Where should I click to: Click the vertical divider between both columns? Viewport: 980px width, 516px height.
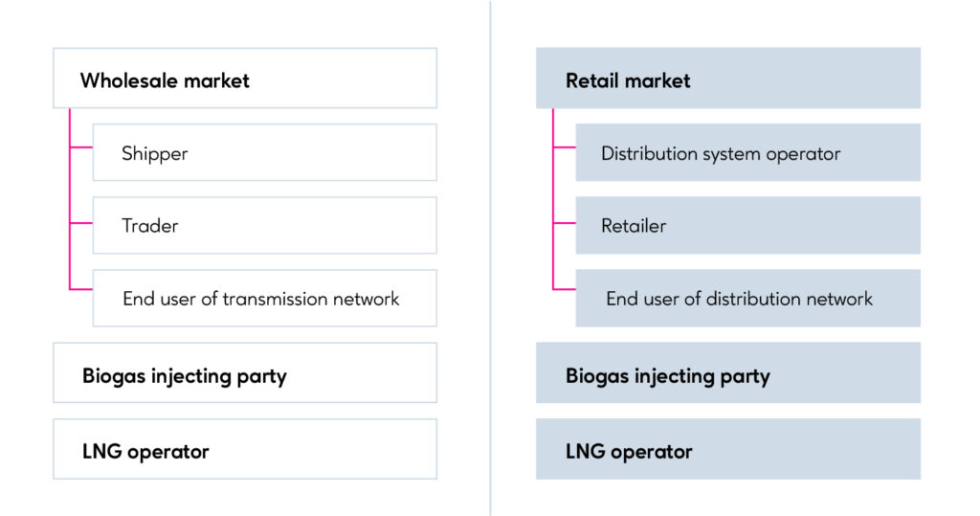point(490,258)
